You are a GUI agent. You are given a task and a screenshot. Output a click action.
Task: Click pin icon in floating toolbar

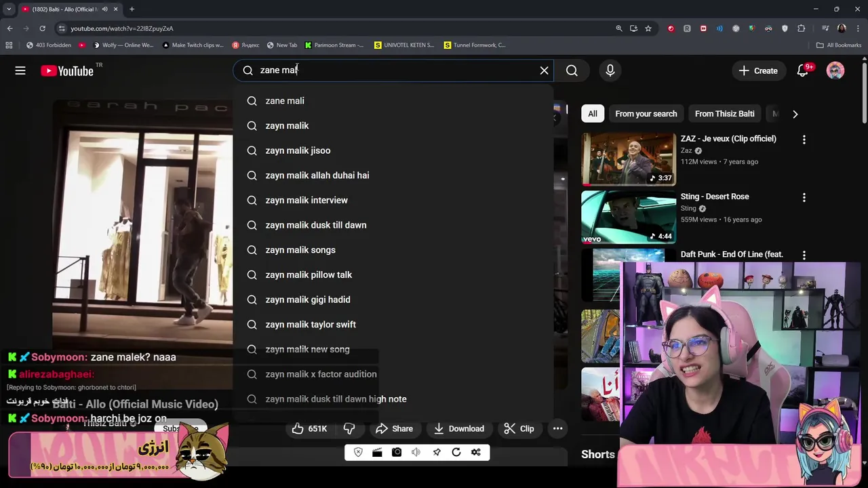(437, 452)
